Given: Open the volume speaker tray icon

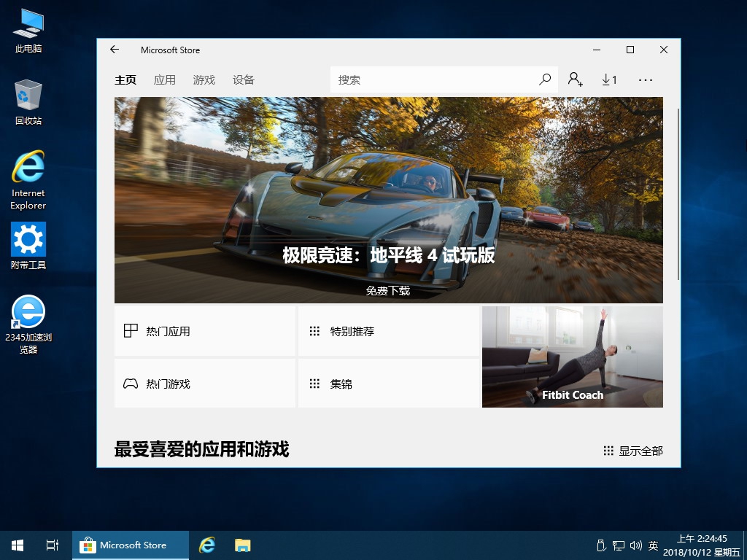Looking at the screenshot, I should point(635,545).
